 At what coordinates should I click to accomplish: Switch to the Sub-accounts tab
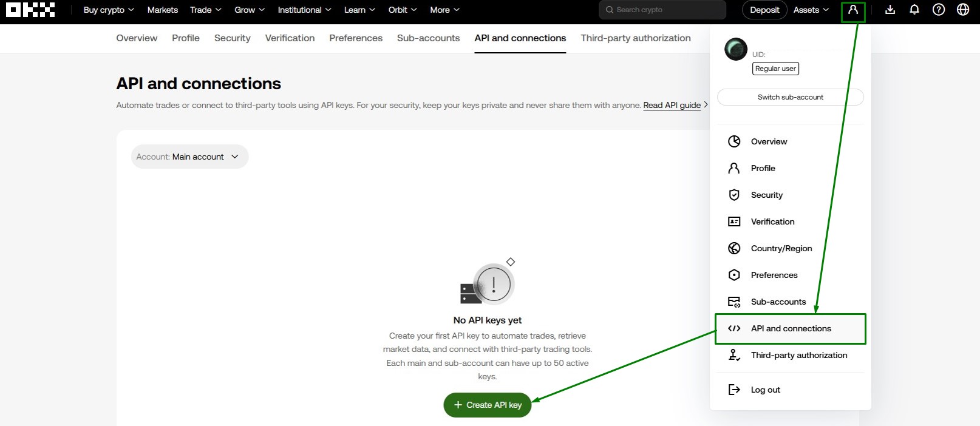[429, 38]
